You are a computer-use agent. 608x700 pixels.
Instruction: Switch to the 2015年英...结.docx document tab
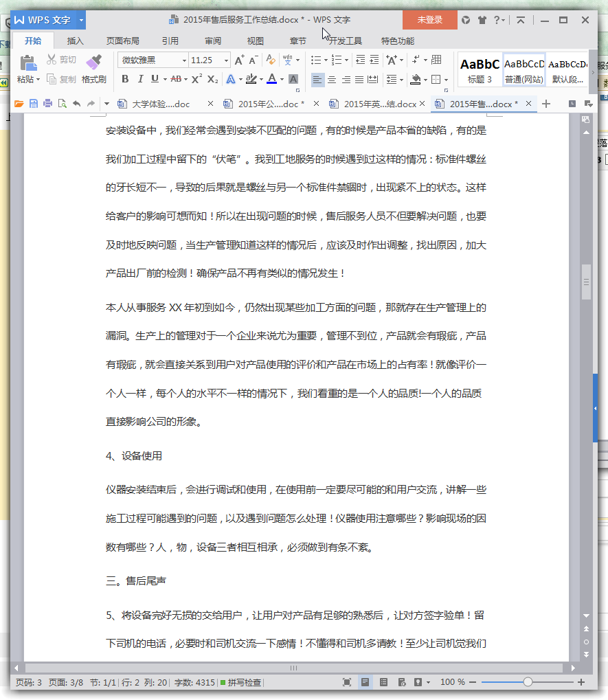[379, 104]
